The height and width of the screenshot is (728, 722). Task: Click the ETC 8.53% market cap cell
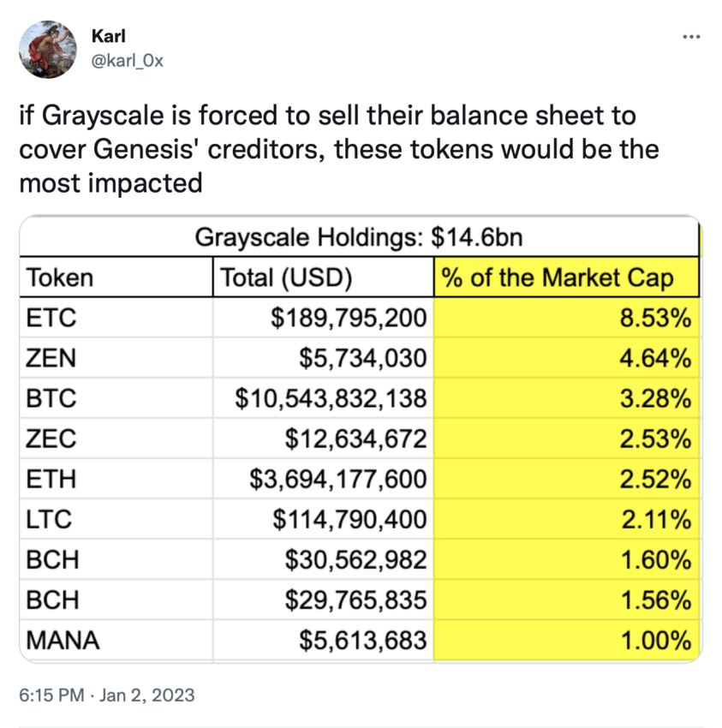566,318
